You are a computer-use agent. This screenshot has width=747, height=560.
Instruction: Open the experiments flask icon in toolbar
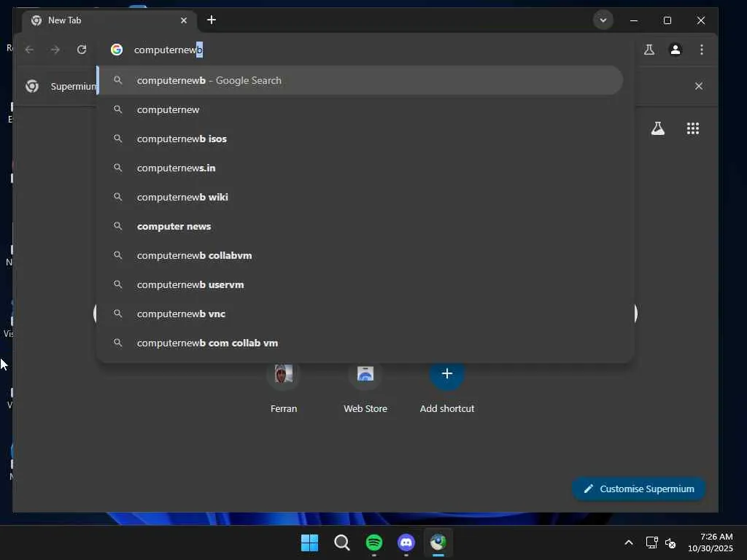coord(649,50)
